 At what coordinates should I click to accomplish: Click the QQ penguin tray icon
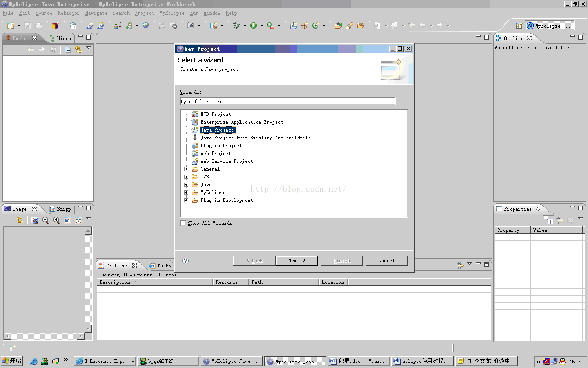(563, 362)
